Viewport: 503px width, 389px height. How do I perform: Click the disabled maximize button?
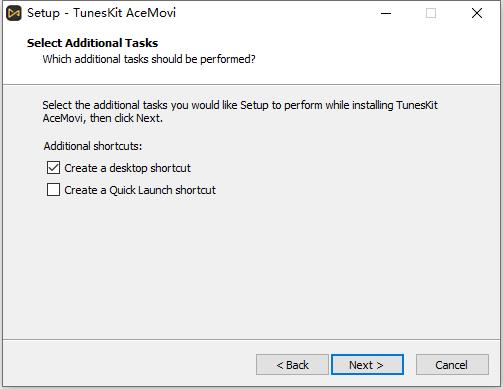431,13
